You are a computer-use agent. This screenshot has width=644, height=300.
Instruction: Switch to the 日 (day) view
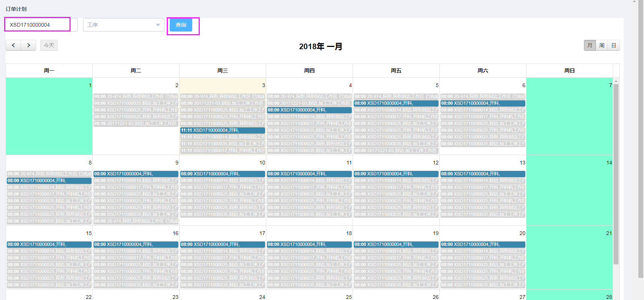coord(614,45)
